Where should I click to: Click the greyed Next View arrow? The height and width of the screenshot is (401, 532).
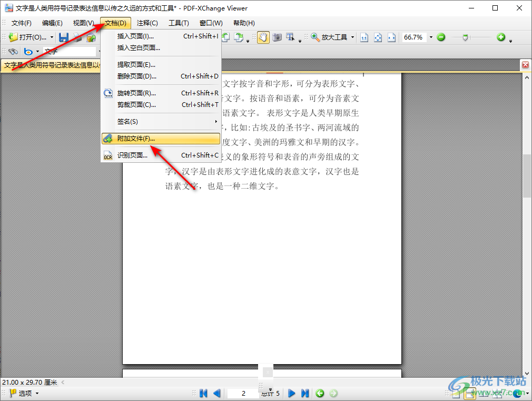[333, 393]
